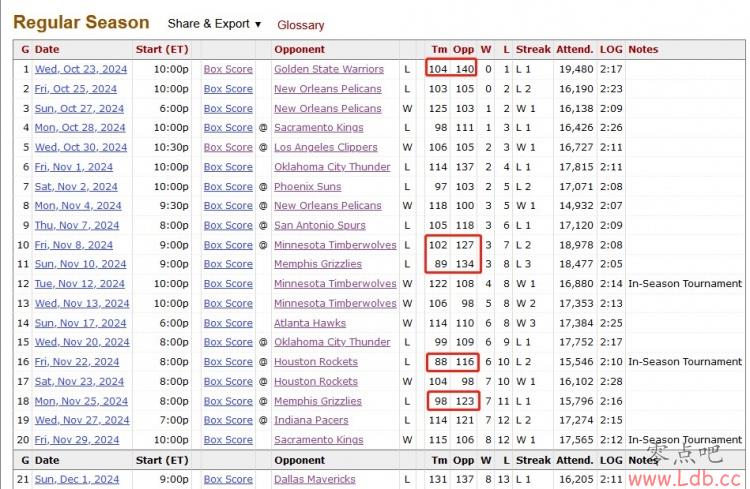Open Box Score for Oct 30, 2024 game
This screenshot has height=489, width=750.
pos(228,147)
